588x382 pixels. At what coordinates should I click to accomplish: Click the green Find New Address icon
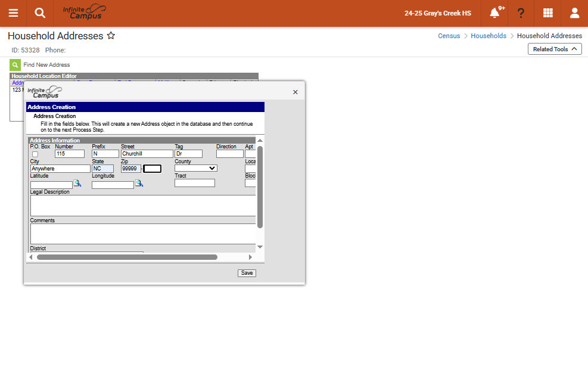coord(15,65)
